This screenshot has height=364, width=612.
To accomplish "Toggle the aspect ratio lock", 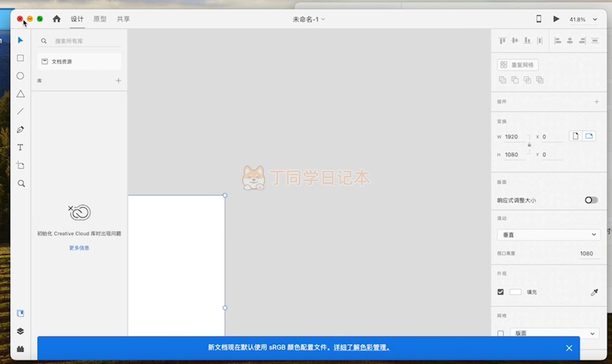I will pyautogui.click(x=529, y=145).
